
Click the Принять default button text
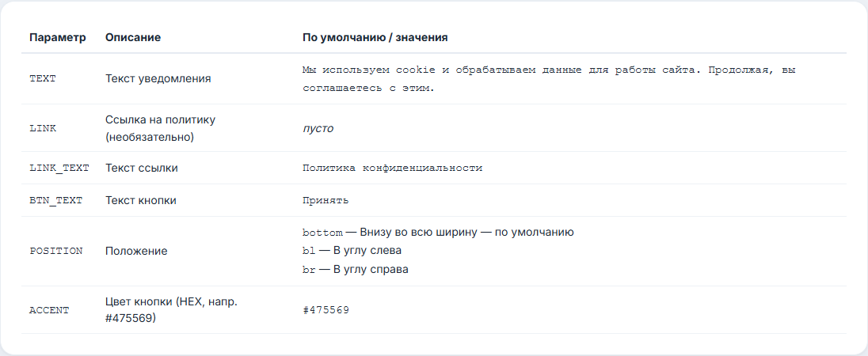[325, 201]
